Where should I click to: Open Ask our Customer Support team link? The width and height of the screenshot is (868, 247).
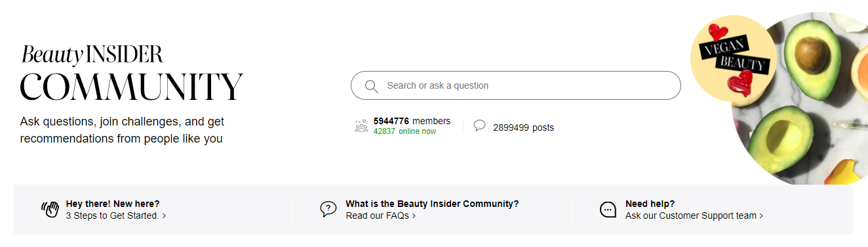click(x=694, y=215)
